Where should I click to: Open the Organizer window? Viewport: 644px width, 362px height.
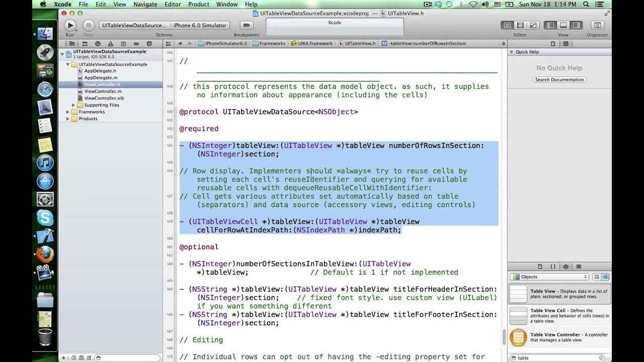(x=598, y=25)
